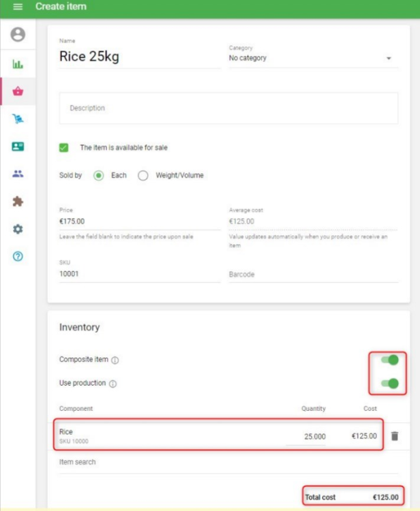Click the Composite item info icon
This screenshot has width=420, height=511.
pyautogui.click(x=115, y=360)
